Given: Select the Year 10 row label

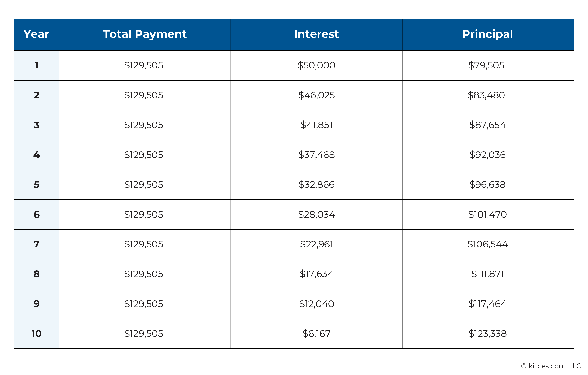Looking at the screenshot, I should coord(36,334).
